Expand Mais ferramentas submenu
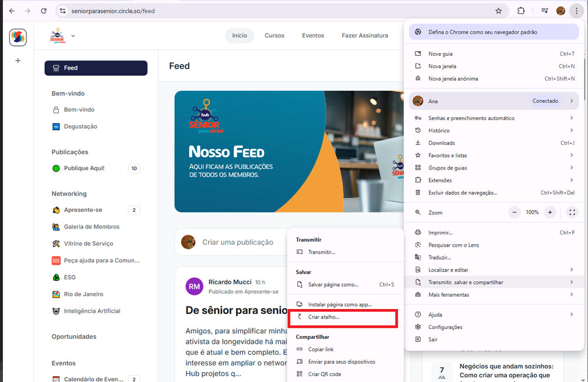The image size is (588, 382). pos(572,294)
